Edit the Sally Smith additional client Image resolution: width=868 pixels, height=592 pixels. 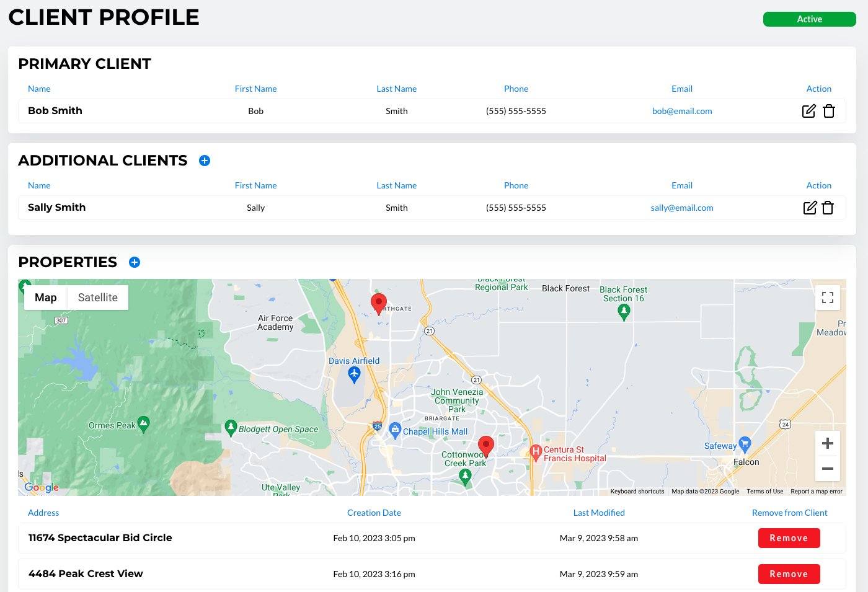(x=810, y=208)
